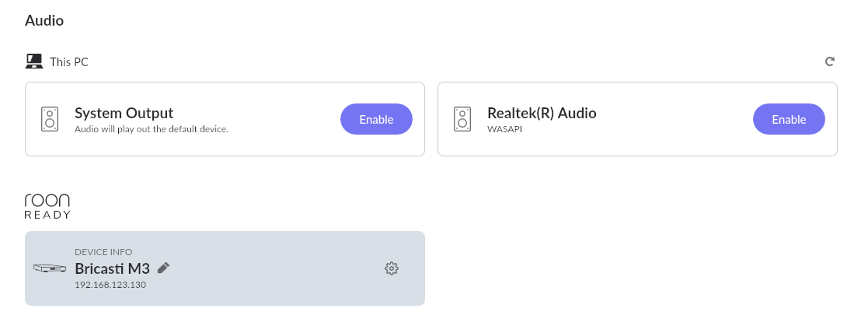
Task: Click the This PC section label
Action: [69, 61]
